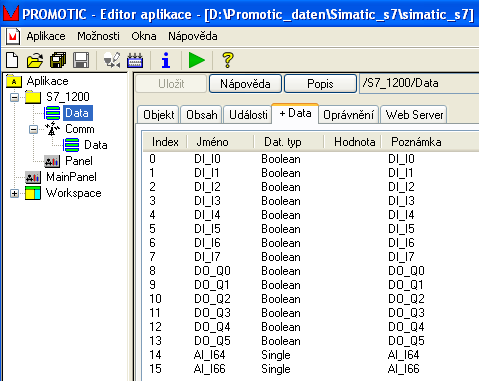
Task: Click the Nápověda button in the editor pane
Action: pyautogui.click(x=245, y=84)
